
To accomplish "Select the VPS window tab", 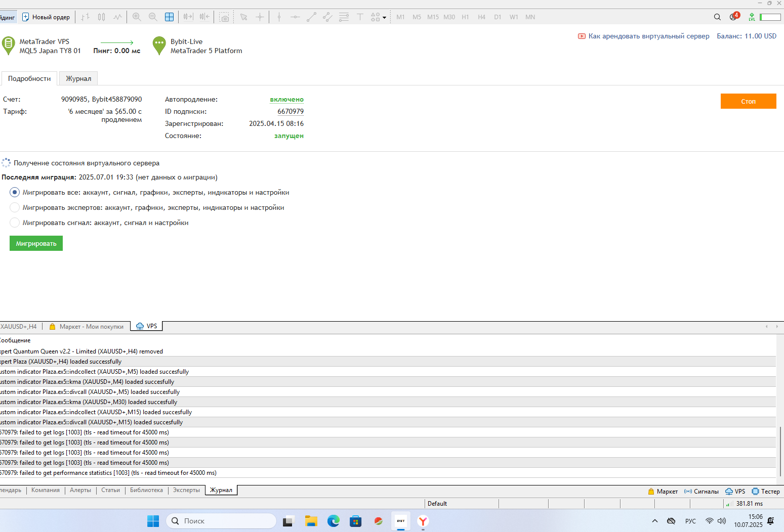I will (147, 326).
